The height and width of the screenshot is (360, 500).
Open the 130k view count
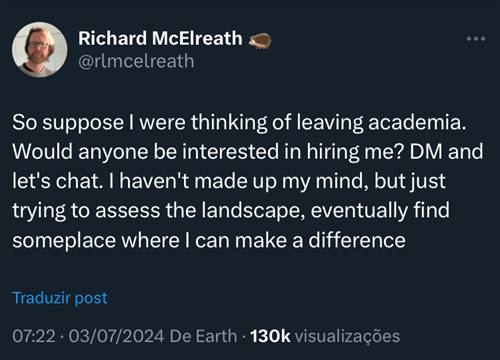(270, 336)
